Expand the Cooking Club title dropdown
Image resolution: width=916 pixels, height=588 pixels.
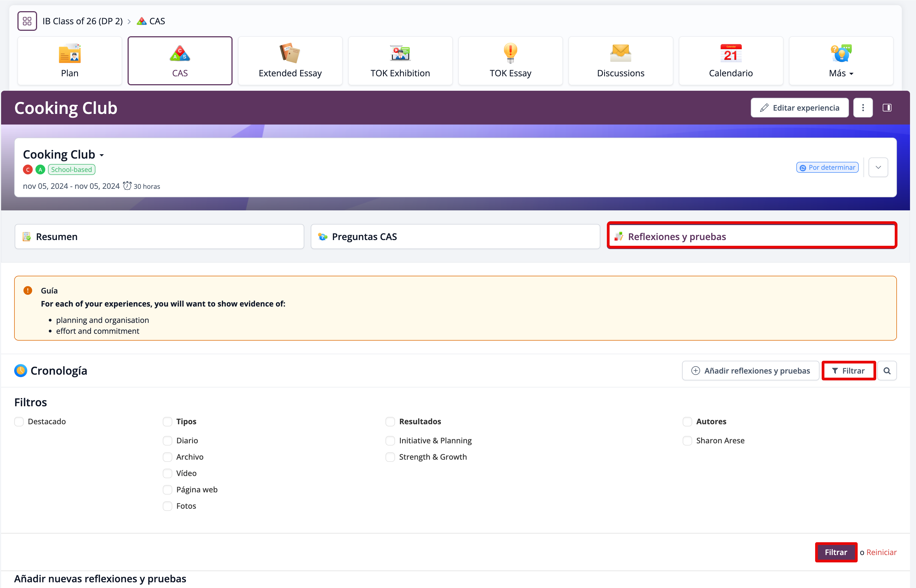tap(102, 155)
